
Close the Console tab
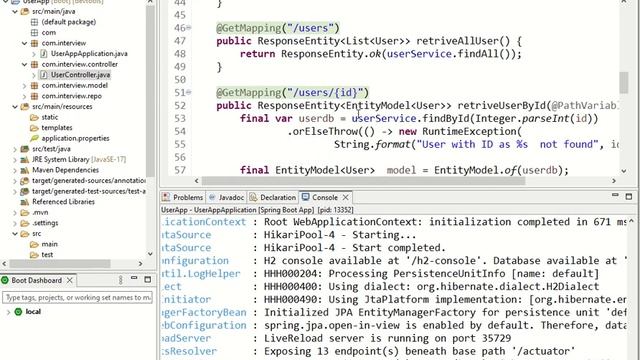[346, 198]
